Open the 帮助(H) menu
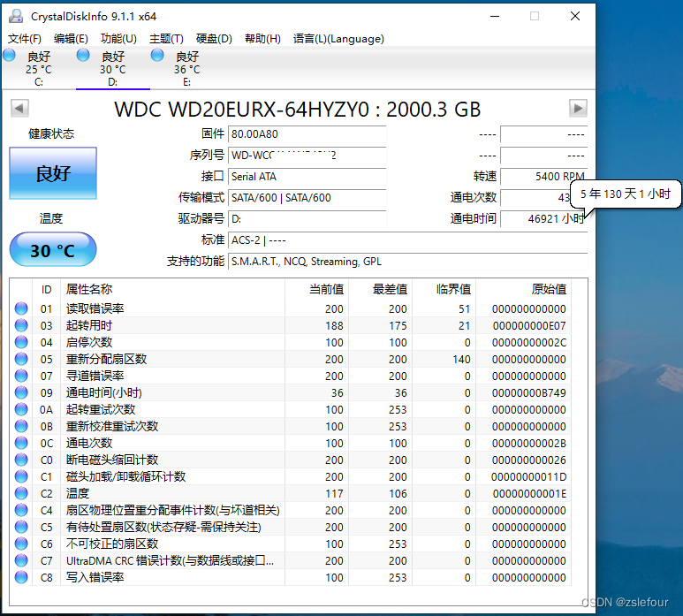Image resolution: width=683 pixels, height=616 pixels. [x=262, y=39]
